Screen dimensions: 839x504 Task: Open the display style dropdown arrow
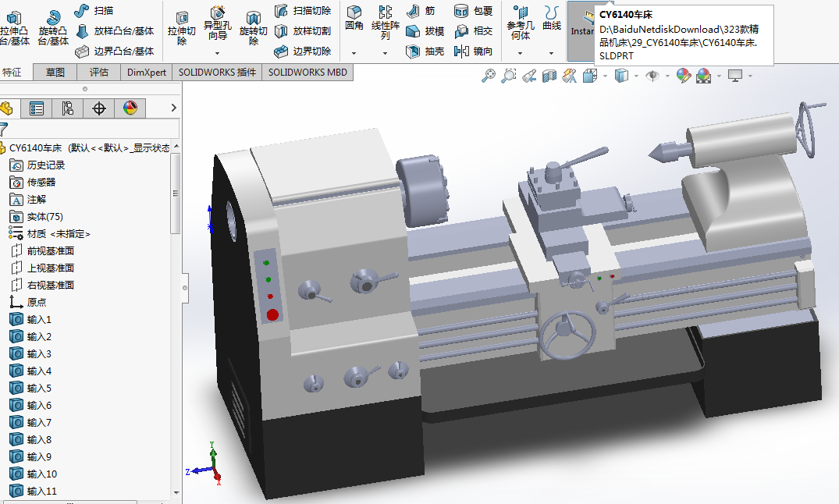pyautogui.click(x=636, y=76)
